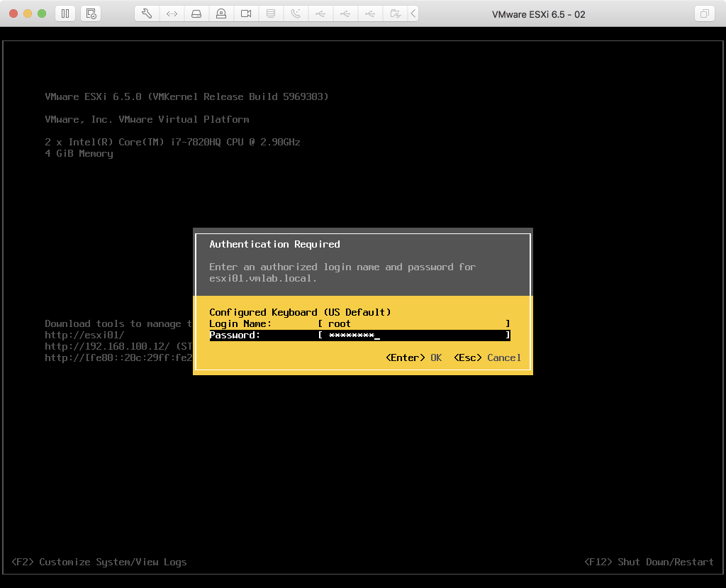
Task: Open VM settings with the wrench icon
Action: tap(147, 13)
